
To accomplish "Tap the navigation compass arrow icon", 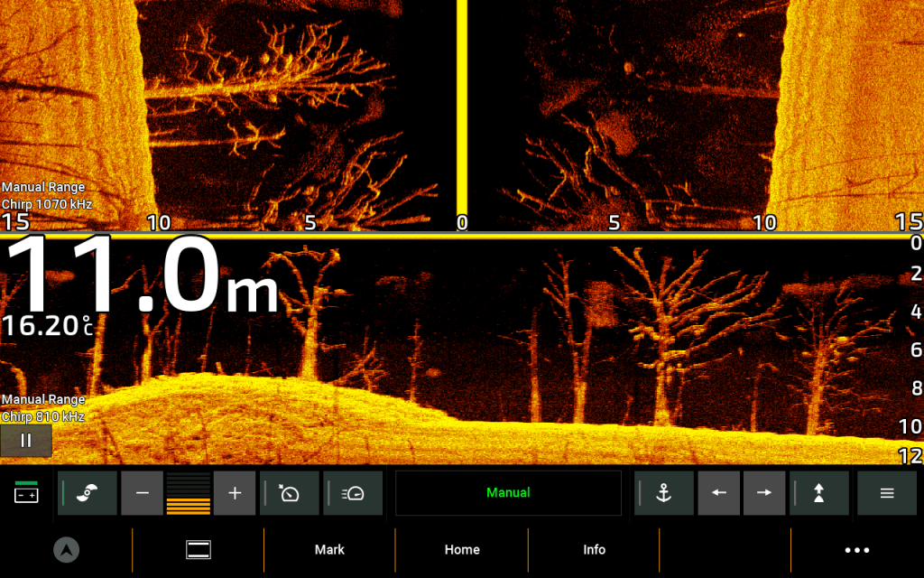I will 65,549.
